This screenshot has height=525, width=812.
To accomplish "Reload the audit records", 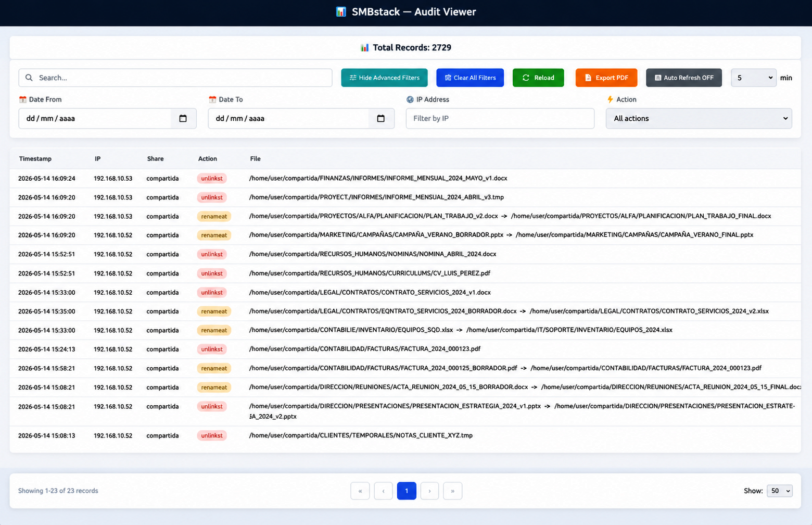I will [x=538, y=78].
